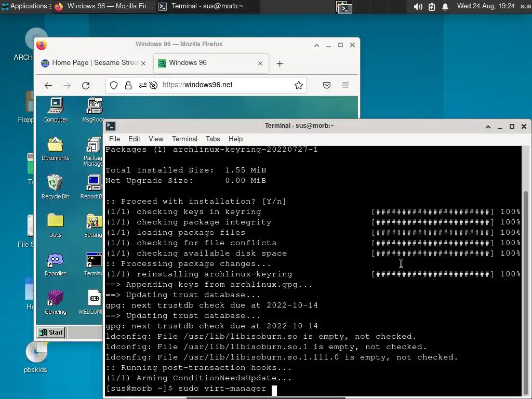Image resolution: width=532 pixels, height=399 pixels.
Task: Switch to Windows 96 Firefox taskbar entry
Action: pyautogui.click(x=104, y=6)
